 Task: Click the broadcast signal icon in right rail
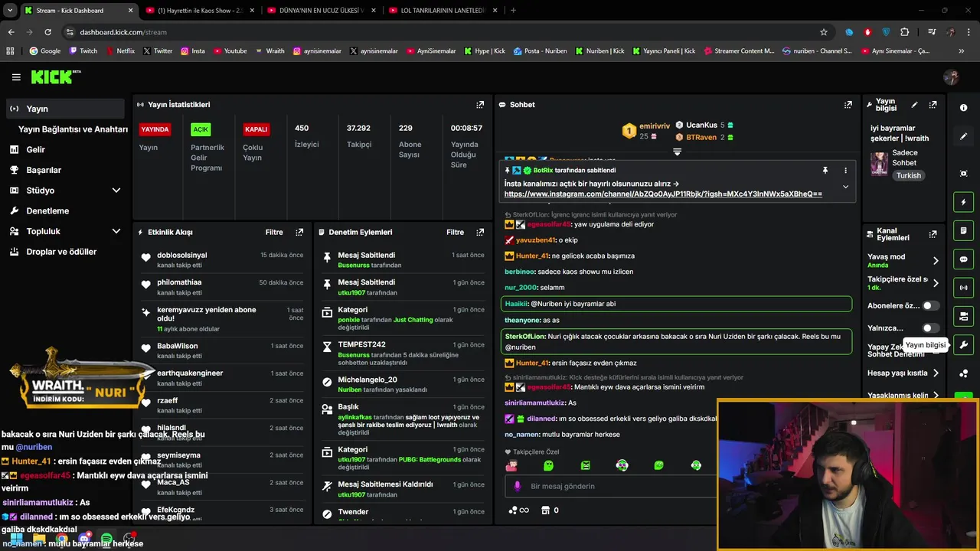[963, 288]
